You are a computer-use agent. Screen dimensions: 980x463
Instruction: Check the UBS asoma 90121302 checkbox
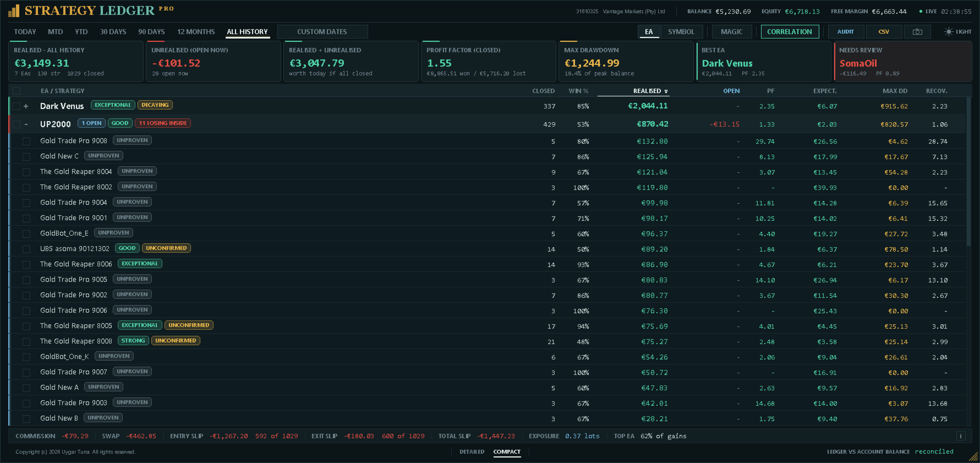[x=26, y=249]
